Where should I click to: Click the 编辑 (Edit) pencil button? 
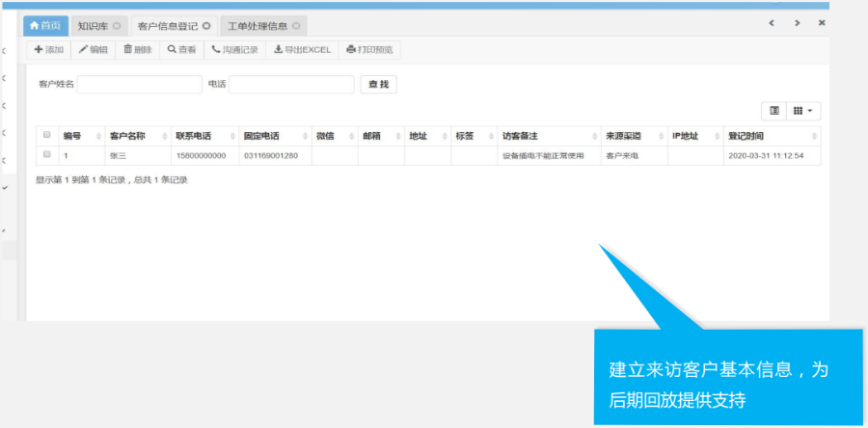coord(93,49)
